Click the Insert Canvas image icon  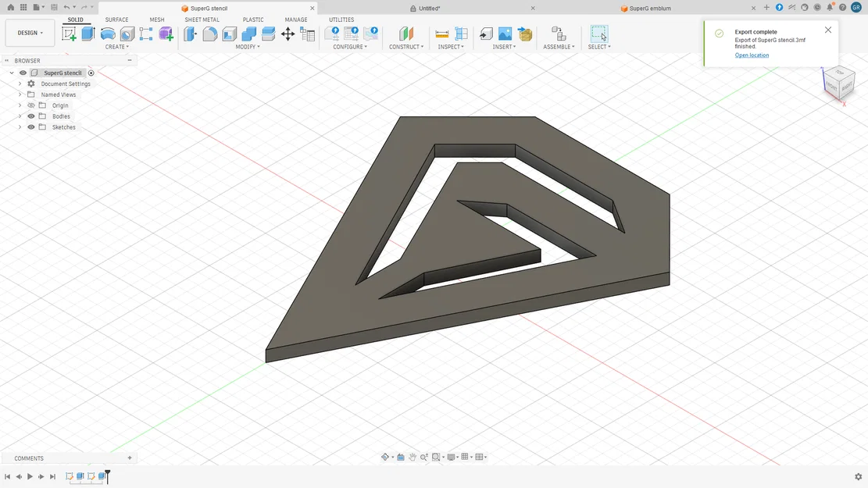pos(505,34)
